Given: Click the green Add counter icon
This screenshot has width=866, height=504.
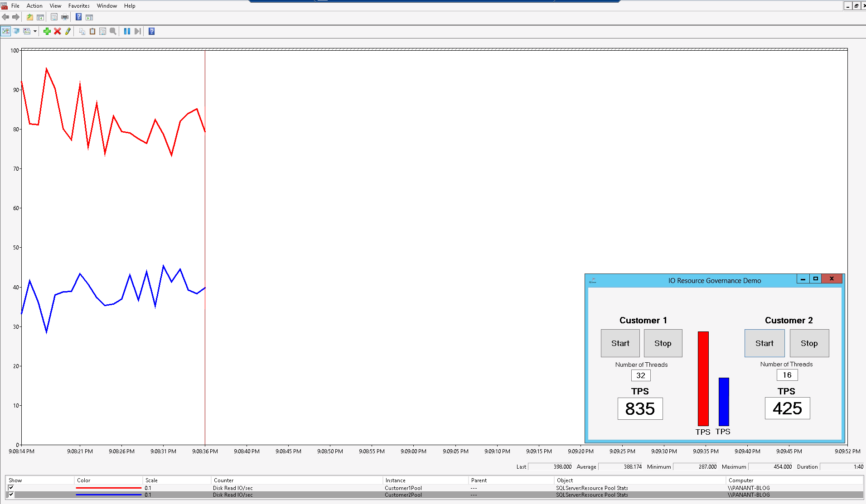Looking at the screenshot, I should pos(47,31).
